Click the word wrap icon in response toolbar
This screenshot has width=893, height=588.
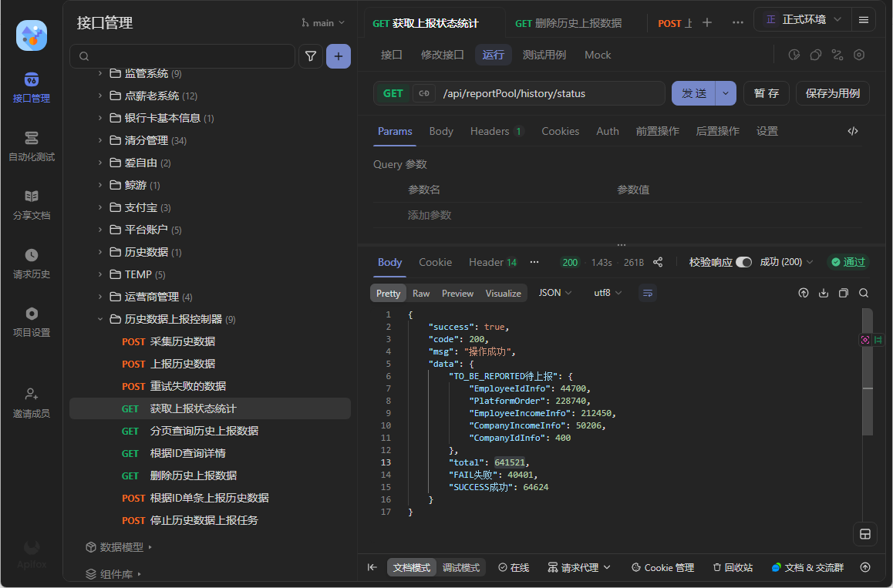point(648,293)
